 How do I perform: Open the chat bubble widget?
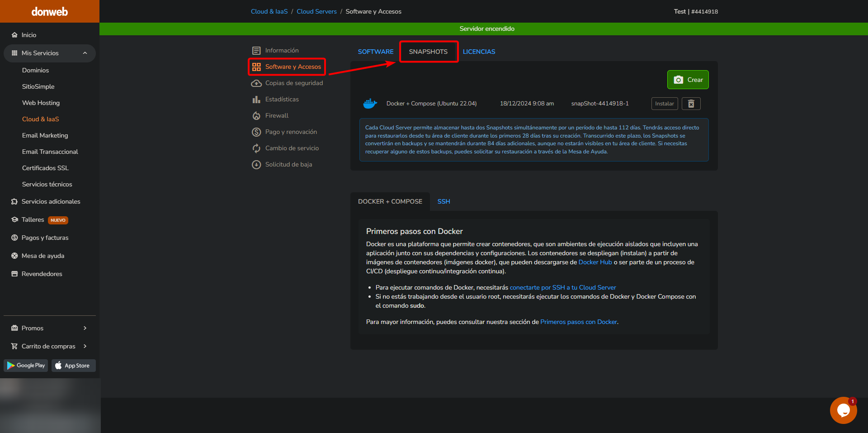click(843, 410)
